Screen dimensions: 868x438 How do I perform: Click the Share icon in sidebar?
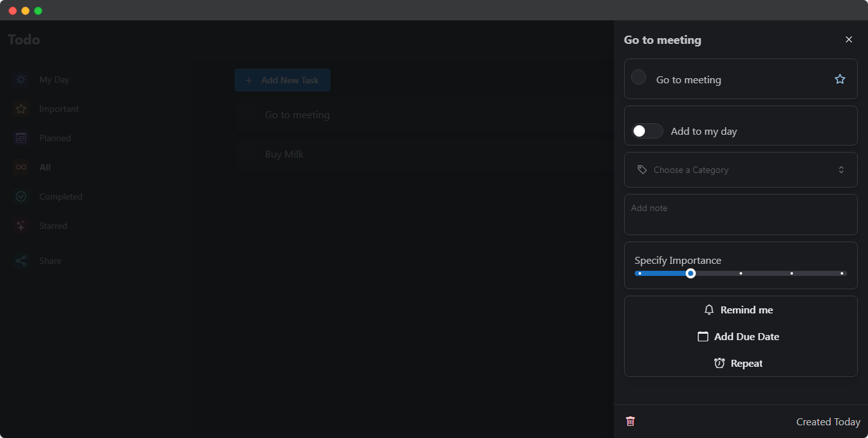[x=21, y=261]
